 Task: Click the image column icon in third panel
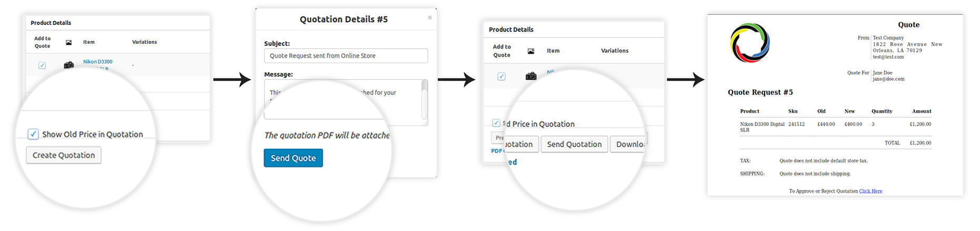coord(531,51)
